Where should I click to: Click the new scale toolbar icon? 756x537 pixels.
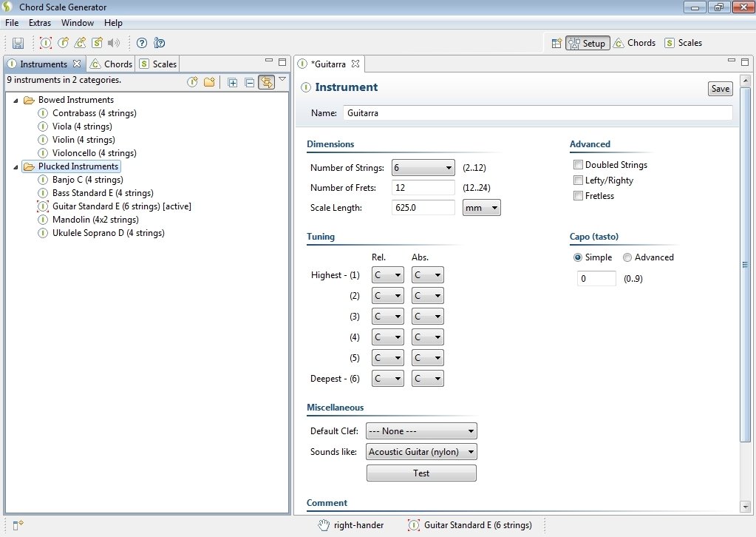pos(97,43)
